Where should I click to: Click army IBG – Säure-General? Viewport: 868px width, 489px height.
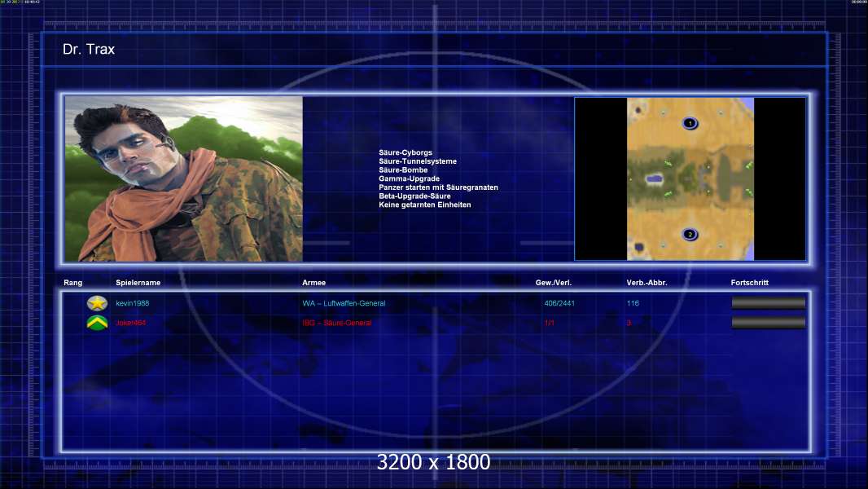pyautogui.click(x=337, y=323)
